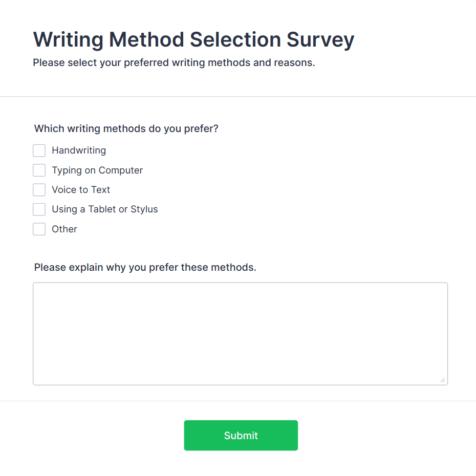This screenshot has width=476, height=476.
Task: Select Using a Tablet or Stylus
Action: pyautogui.click(x=39, y=209)
